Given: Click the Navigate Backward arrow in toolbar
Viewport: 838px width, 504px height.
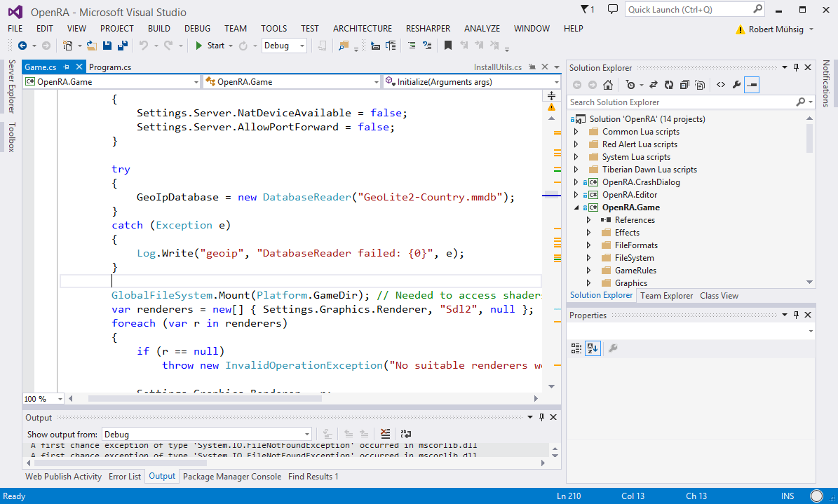Looking at the screenshot, I should [22, 46].
